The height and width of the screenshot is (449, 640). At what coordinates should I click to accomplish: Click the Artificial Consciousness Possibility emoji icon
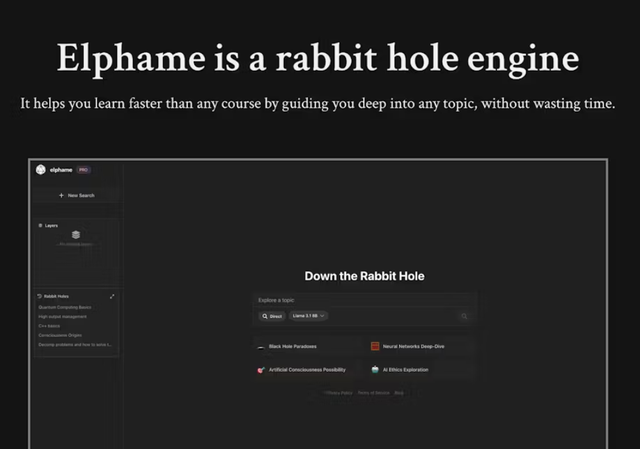(x=261, y=370)
